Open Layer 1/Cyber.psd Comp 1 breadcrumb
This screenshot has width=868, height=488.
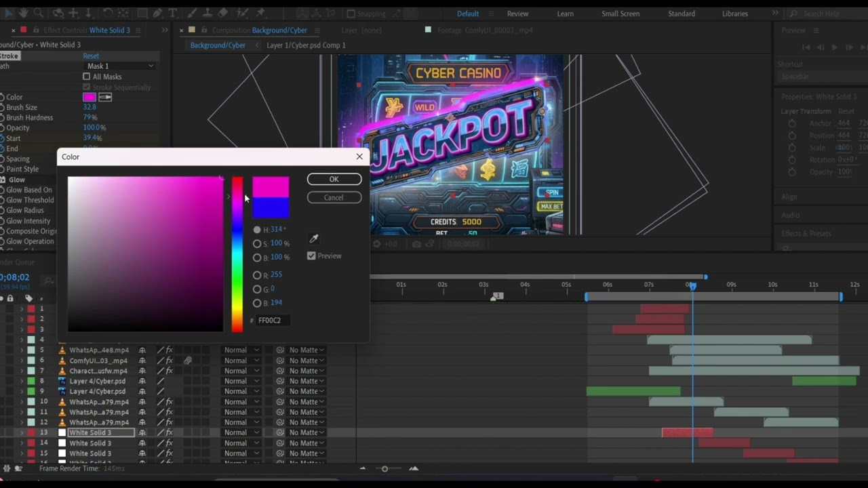[x=306, y=45]
